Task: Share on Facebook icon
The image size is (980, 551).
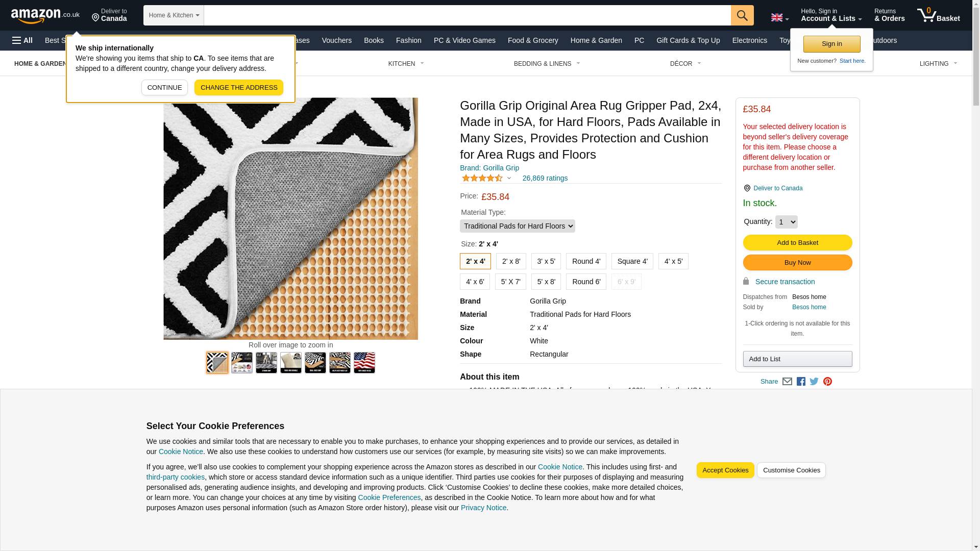Action: (x=801, y=381)
